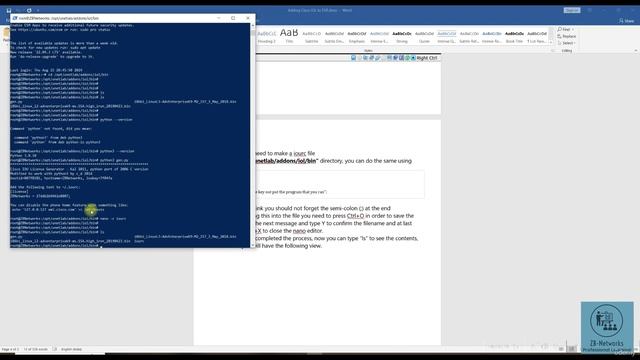This screenshot has width=640, height=360.
Task: Open the Customize Quick Access Toolbar arrow
Action: [x=38, y=10]
